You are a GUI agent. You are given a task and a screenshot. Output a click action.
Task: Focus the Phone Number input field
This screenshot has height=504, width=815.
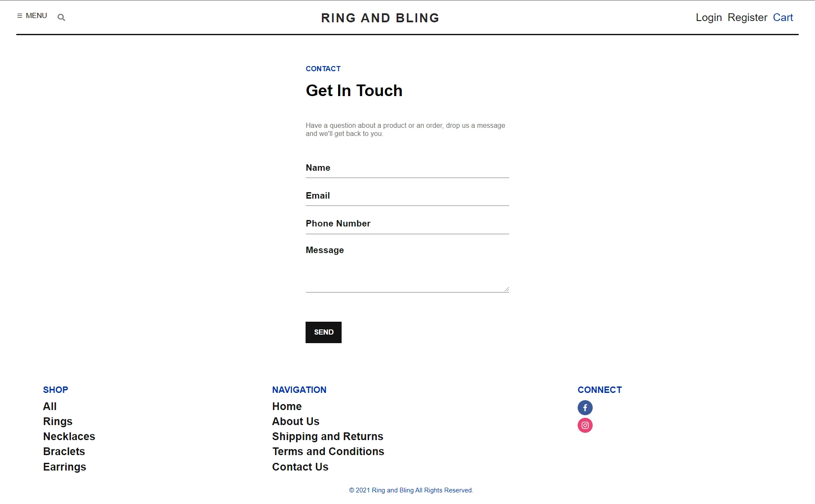click(407, 224)
